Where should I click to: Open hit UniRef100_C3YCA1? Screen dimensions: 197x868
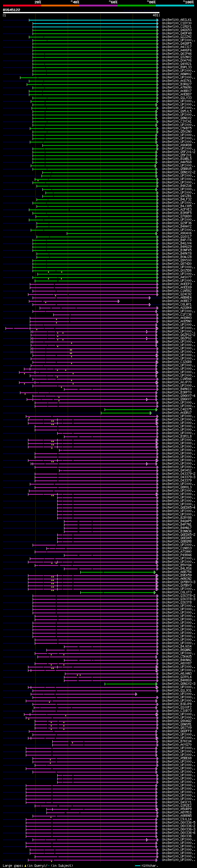176,122
